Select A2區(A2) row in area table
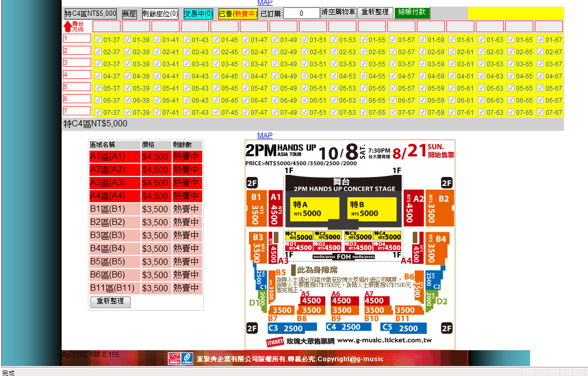Screen dimensions: 588x376 [145, 170]
